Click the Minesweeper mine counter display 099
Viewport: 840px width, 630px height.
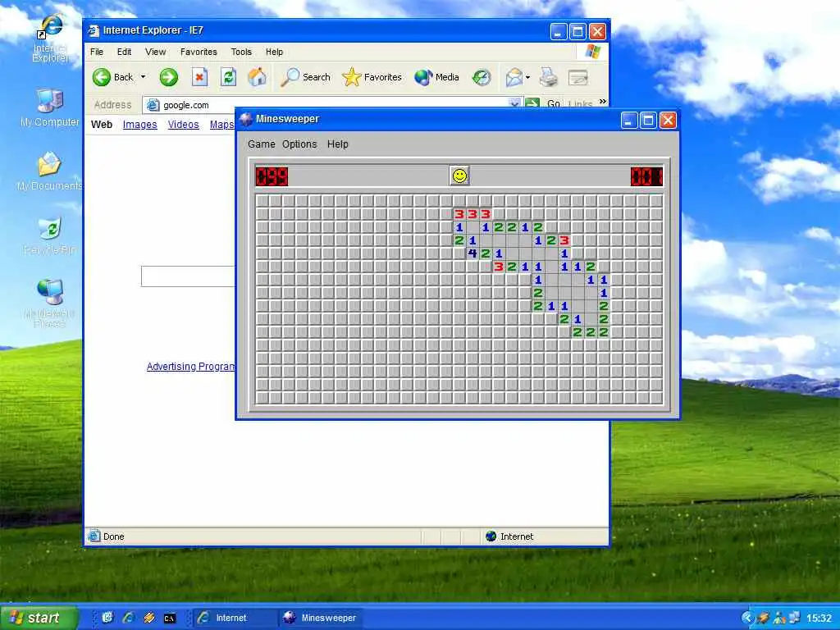tap(272, 176)
